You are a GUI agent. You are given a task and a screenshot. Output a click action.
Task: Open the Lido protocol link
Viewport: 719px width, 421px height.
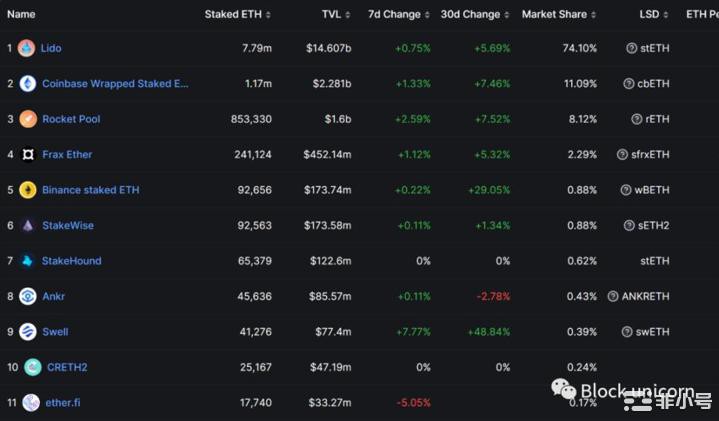click(x=51, y=48)
